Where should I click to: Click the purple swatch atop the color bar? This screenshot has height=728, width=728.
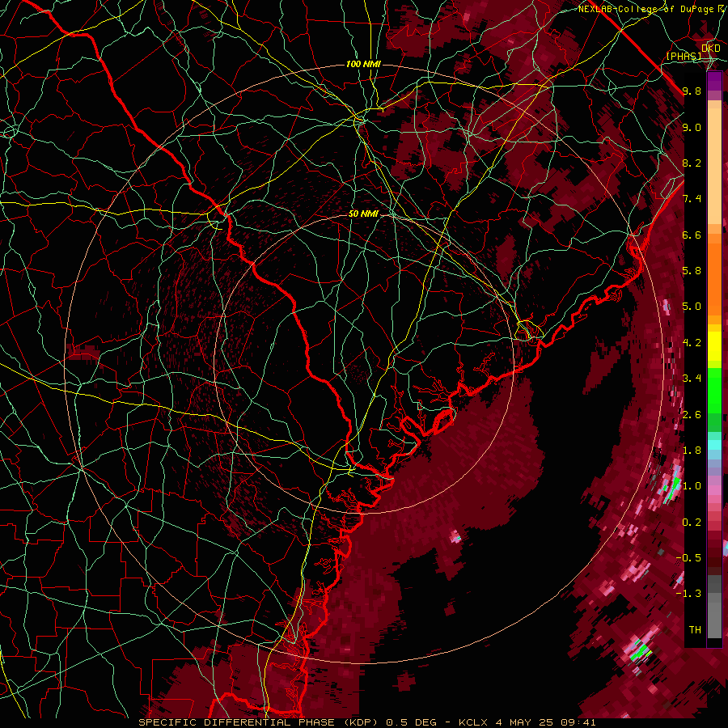(x=714, y=81)
